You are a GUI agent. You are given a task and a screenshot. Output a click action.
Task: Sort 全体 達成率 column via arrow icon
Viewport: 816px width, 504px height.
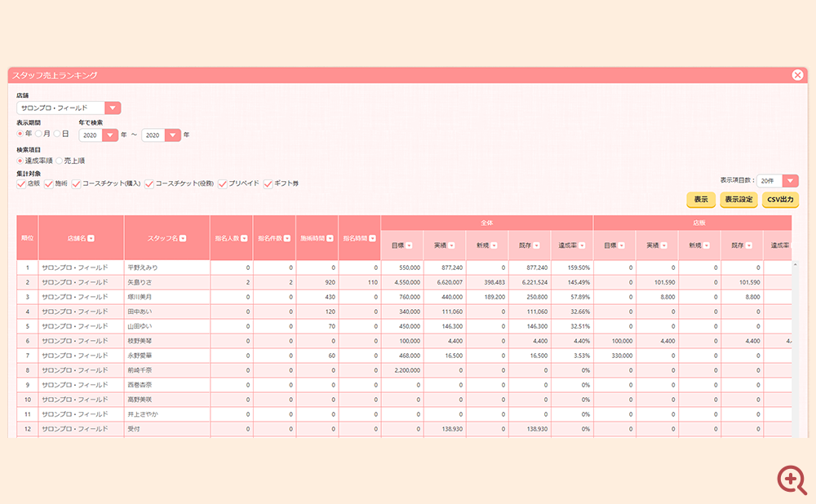[582, 245]
